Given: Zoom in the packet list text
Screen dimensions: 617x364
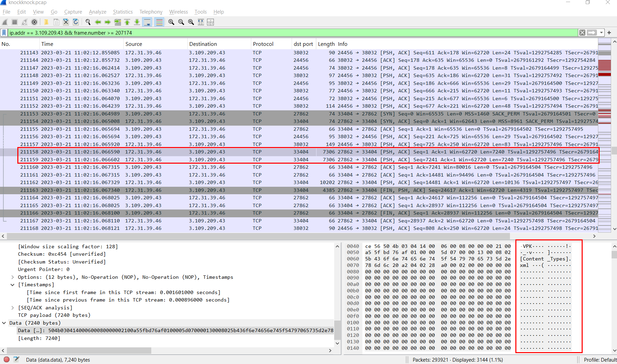Looking at the screenshot, I should tap(171, 22).
